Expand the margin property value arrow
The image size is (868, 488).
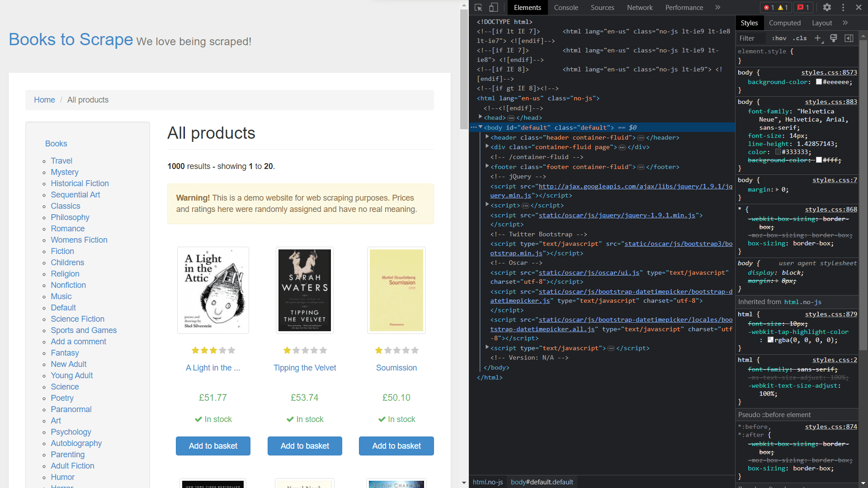[776, 190]
